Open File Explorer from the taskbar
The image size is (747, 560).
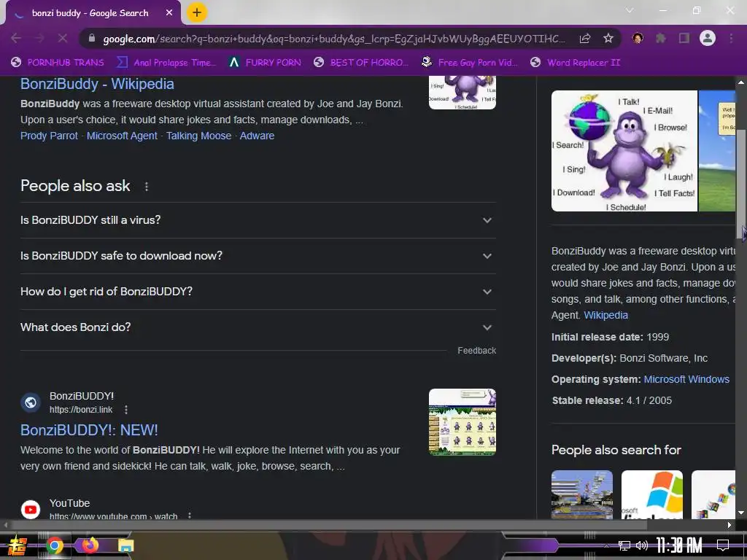(125, 545)
